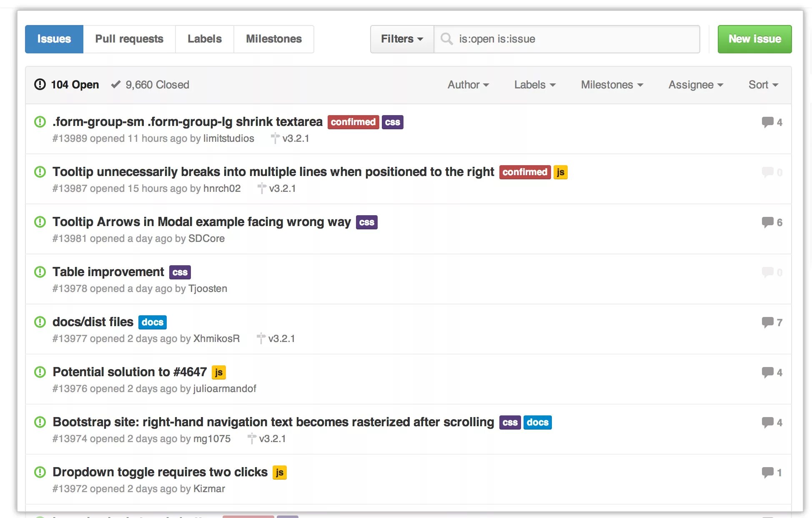Image resolution: width=812 pixels, height=518 pixels.
Task: Switch to the Labels tab
Action: click(203, 38)
